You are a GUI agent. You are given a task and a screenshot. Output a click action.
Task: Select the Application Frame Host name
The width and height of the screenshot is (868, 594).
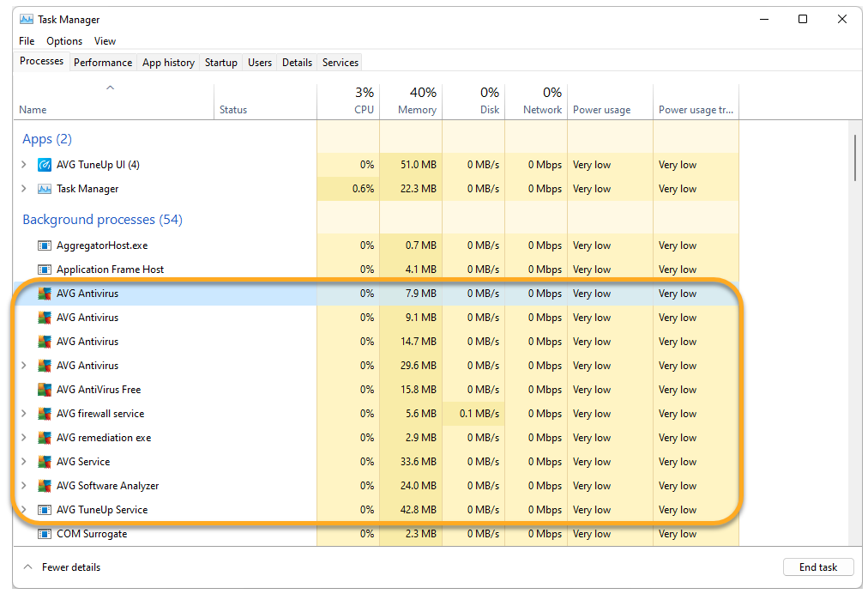click(110, 270)
